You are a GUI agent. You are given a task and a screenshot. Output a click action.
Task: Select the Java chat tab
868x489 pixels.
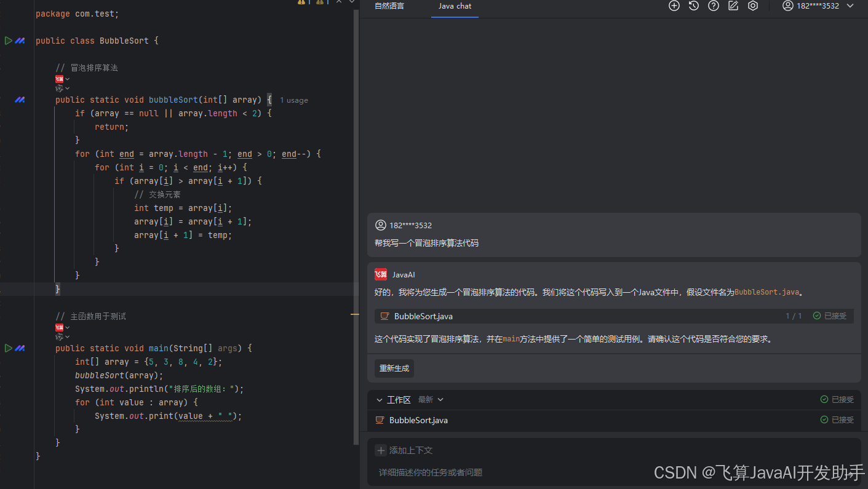pyautogui.click(x=455, y=6)
